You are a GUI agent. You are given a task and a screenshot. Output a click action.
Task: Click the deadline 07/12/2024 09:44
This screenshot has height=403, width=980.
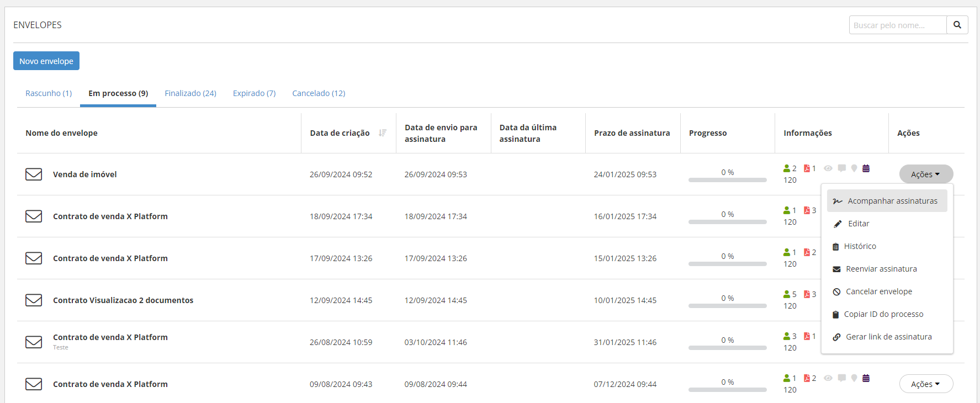click(x=625, y=384)
